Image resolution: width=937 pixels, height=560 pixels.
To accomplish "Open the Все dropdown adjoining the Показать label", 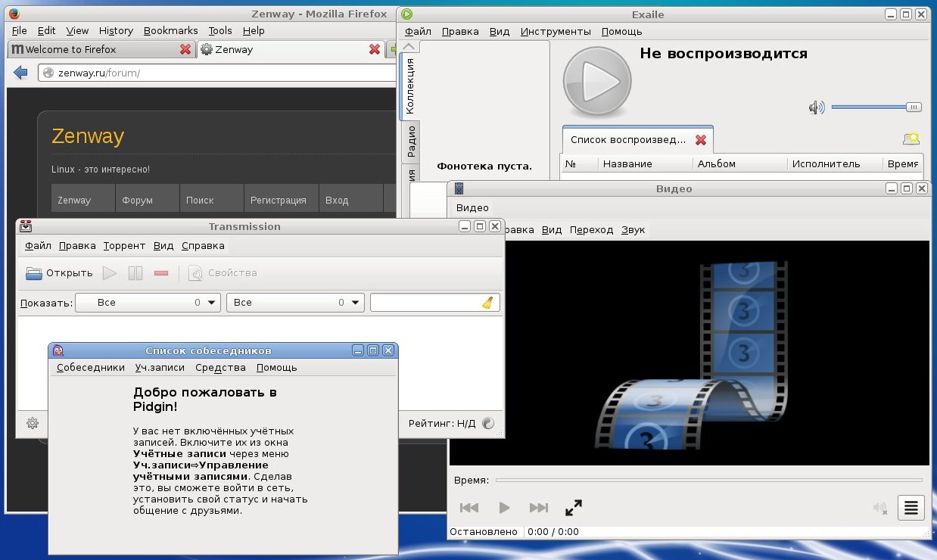I will (x=148, y=303).
